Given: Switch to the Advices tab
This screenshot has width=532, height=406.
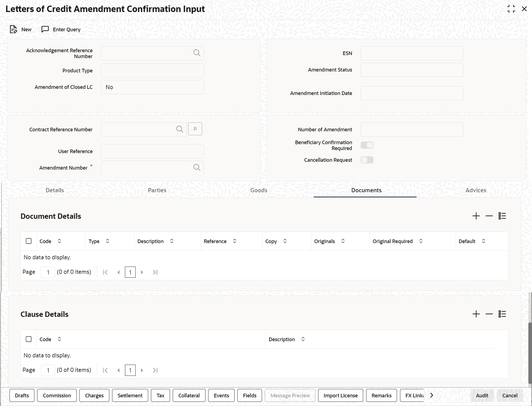Looking at the screenshot, I should point(476,190).
